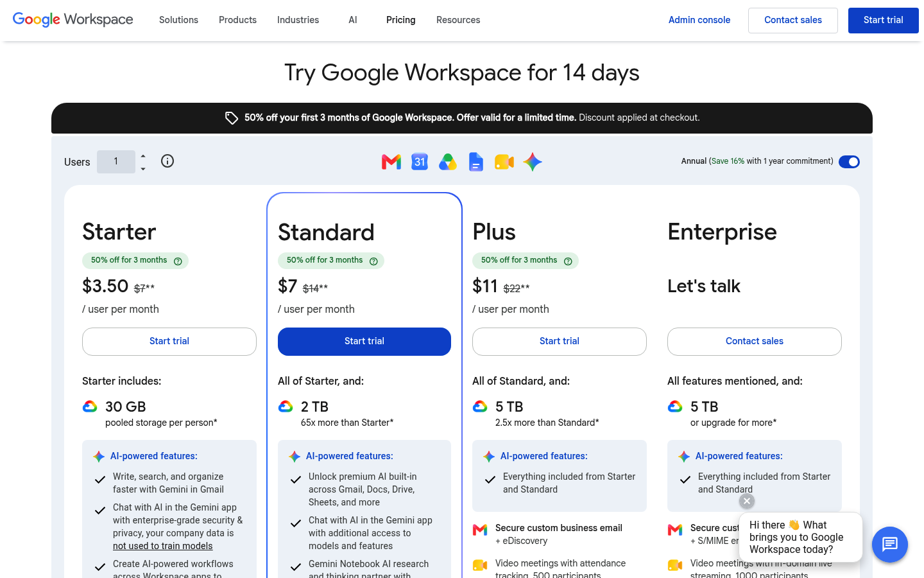This screenshot has height=578, width=924.
Task: Decrease the user count with down arrow
Action: 143,169
